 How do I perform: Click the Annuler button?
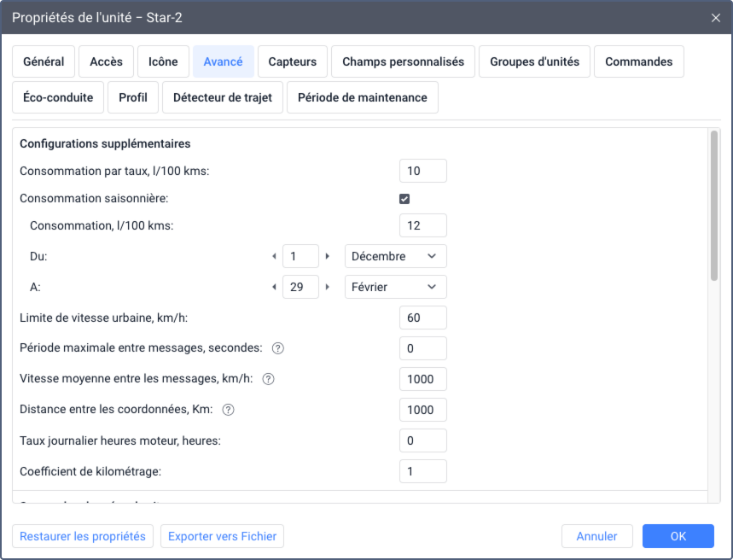[596, 536]
